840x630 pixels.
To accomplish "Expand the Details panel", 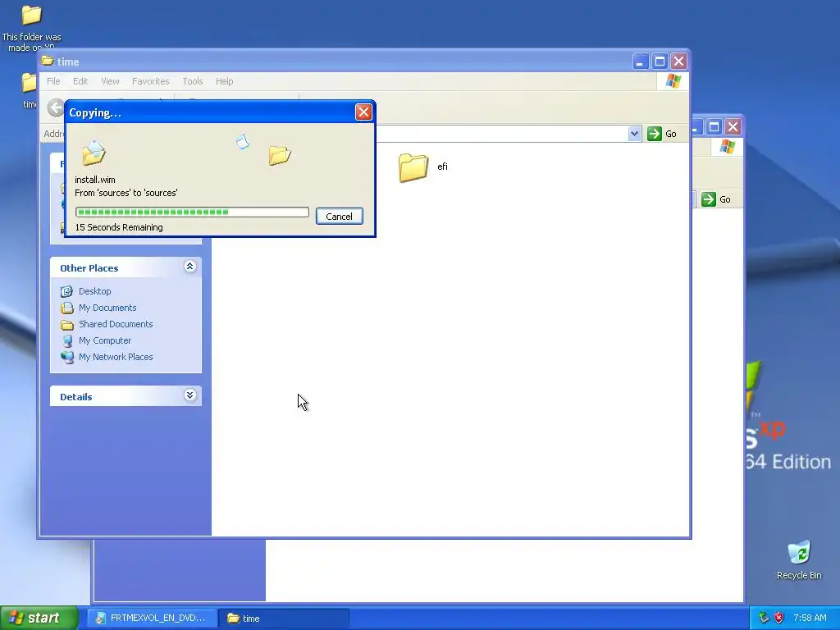I will pos(189,395).
